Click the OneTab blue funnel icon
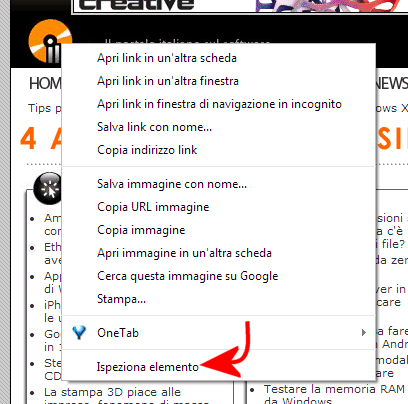Screen dimensions: 408x404 [x=79, y=333]
